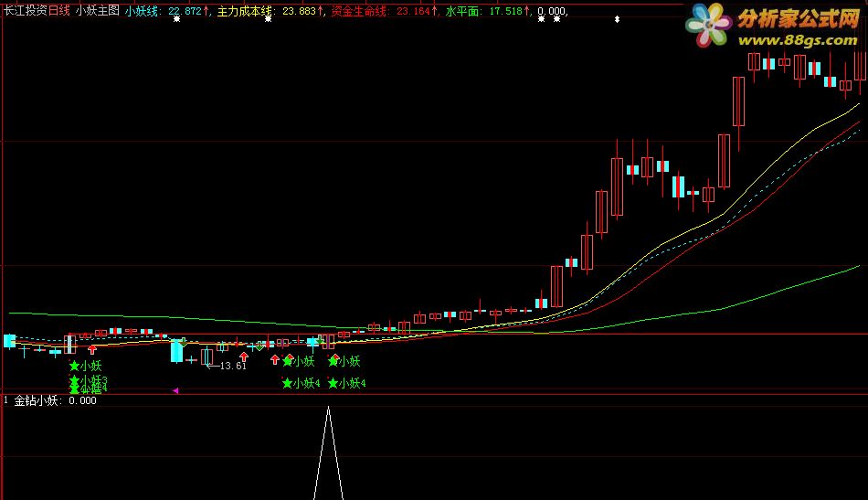Image resolution: width=868 pixels, height=500 pixels.
Task: Select the 主力成本线: 23.883 readout
Action: pos(270,11)
